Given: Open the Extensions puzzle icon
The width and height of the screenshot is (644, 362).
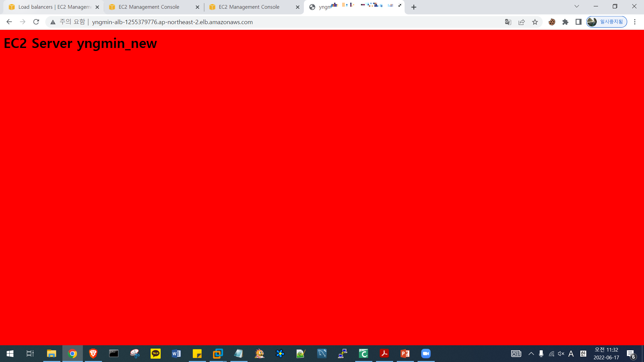Looking at the screenshot, I should (x=566, y=22).
